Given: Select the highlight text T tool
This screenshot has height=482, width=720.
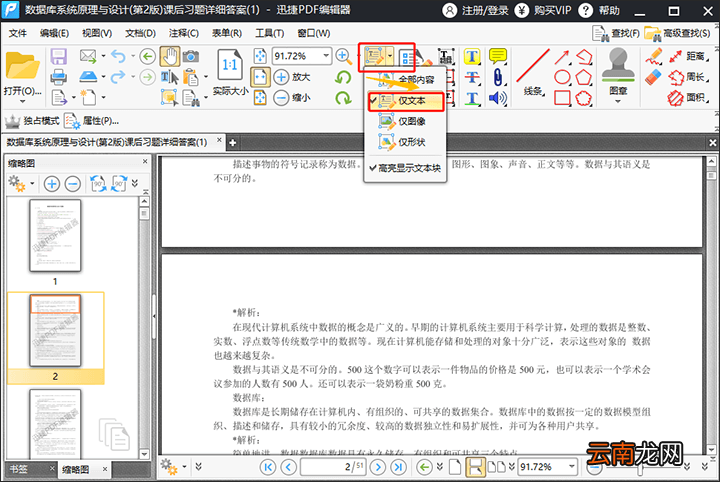Looking at the screenshot, I should pyautogui.click(x=472, y=56).
